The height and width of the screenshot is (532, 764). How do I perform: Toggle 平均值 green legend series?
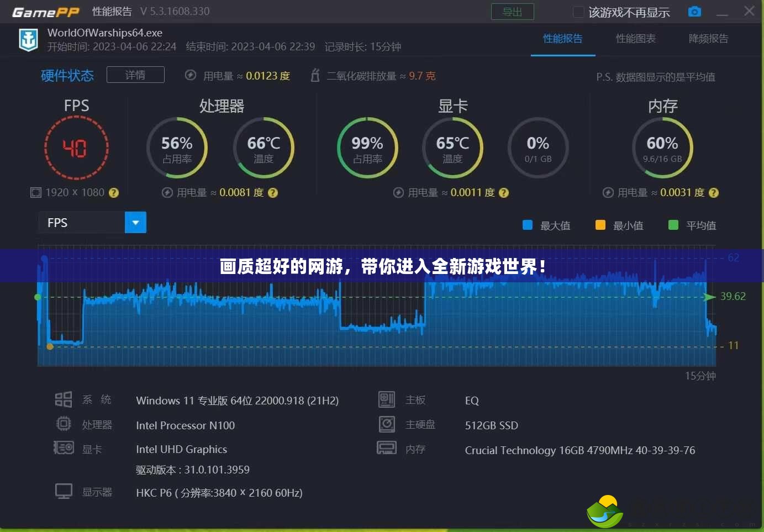point(673,225)
